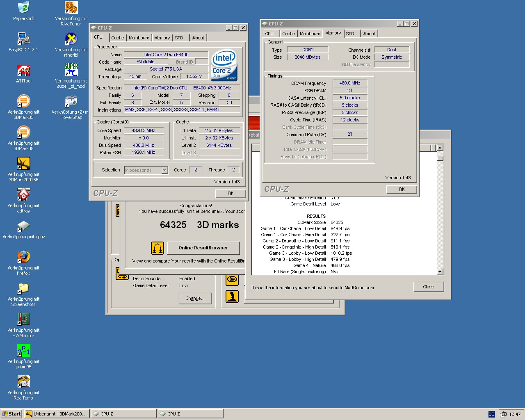Select SPD tab in right CPU-Z window
525x420 pixels.
point(350,34)
